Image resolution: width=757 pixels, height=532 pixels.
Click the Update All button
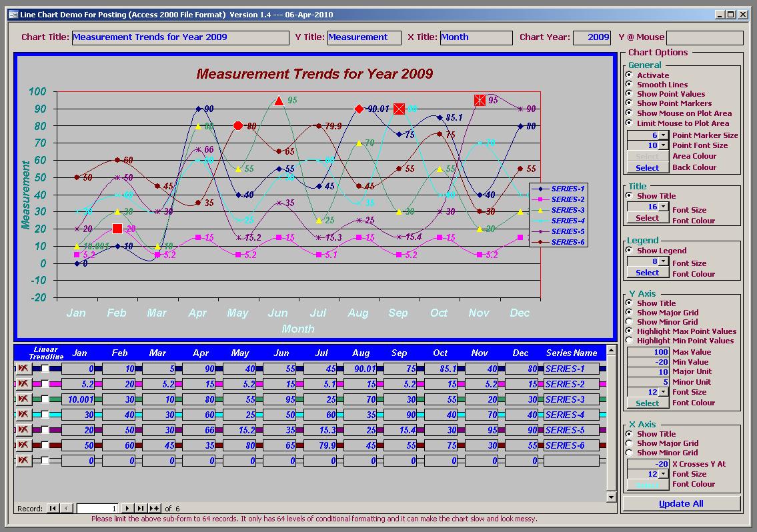pyautogui.click(x=681, y=503)
